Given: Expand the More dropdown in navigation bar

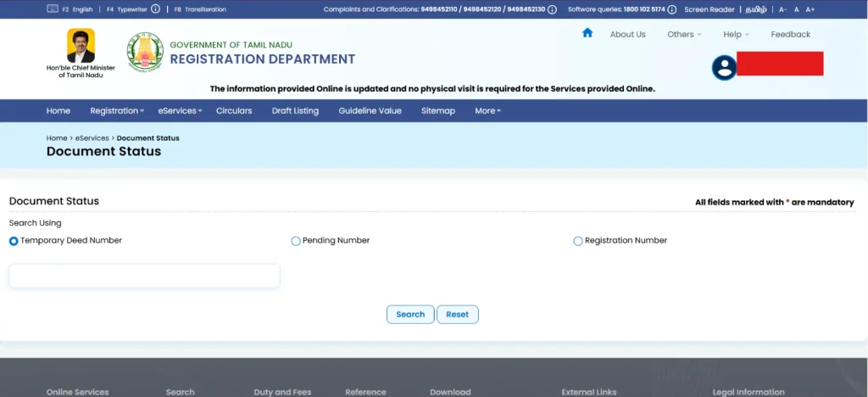Looking at the screenshot, I should point(487,111).
